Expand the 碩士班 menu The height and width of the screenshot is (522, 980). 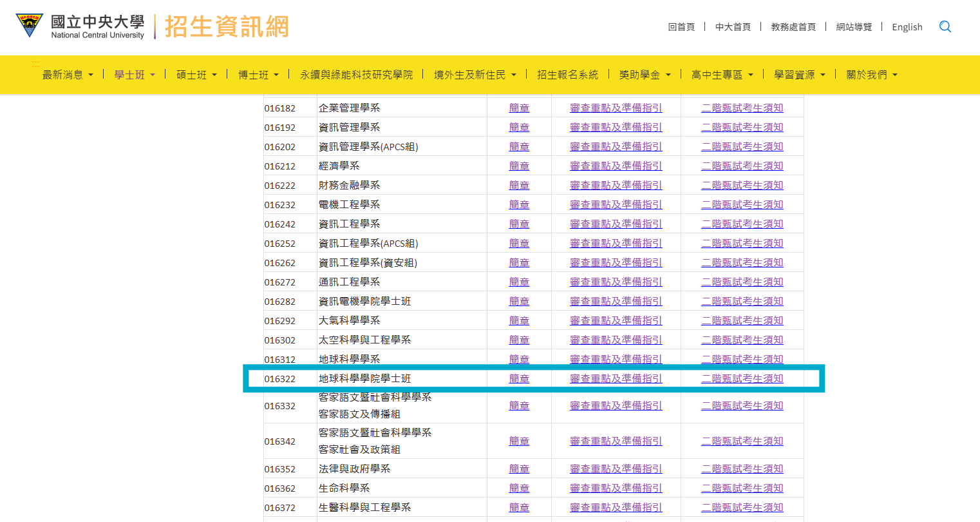196,75
